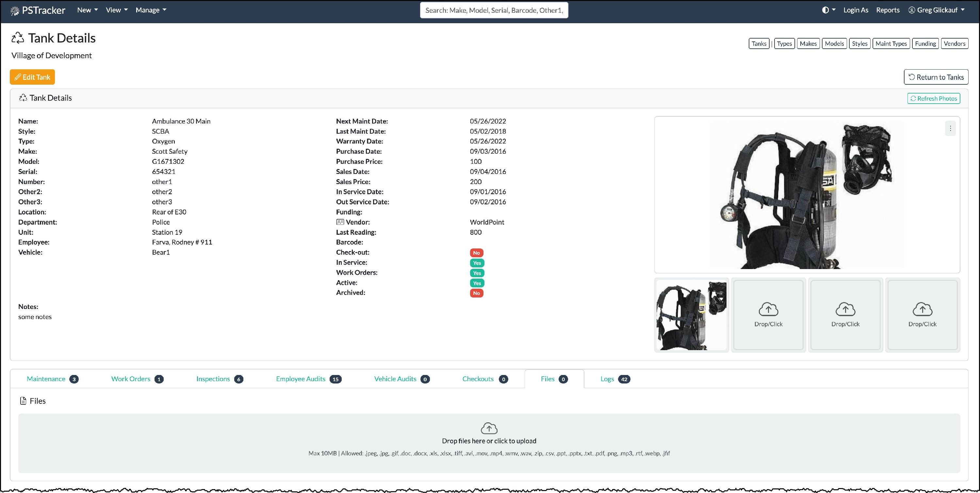Click the search input field

click(x=493, y=10)
